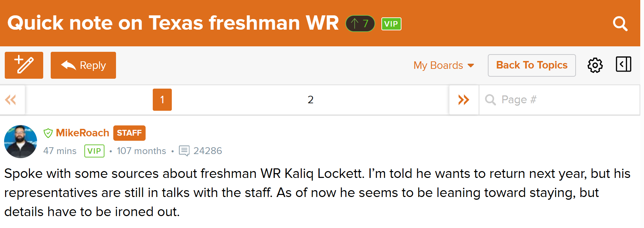This screenshot has height=228, width=644.
Task: Expand the My Boards dropdown
Action: 438,65
